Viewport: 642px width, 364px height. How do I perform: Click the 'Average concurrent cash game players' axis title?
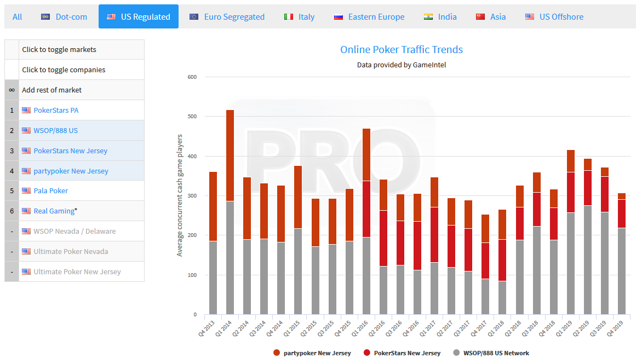pos(179,195)
